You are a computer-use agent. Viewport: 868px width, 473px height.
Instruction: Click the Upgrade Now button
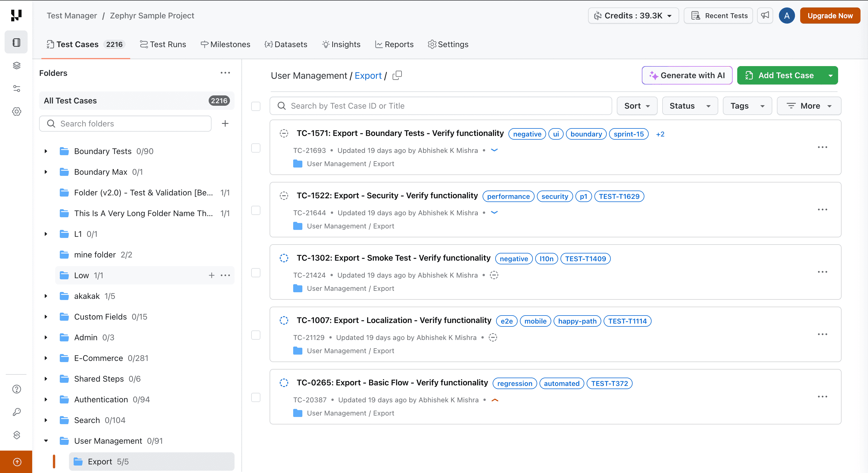829,16
